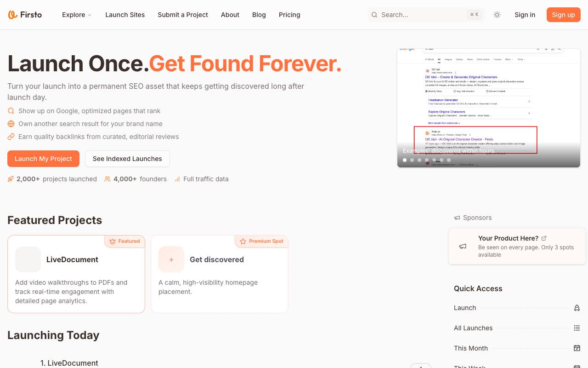Open All Launches in Quick Access
This screenshot has height=368, width=588.
[x=473, y=328]
